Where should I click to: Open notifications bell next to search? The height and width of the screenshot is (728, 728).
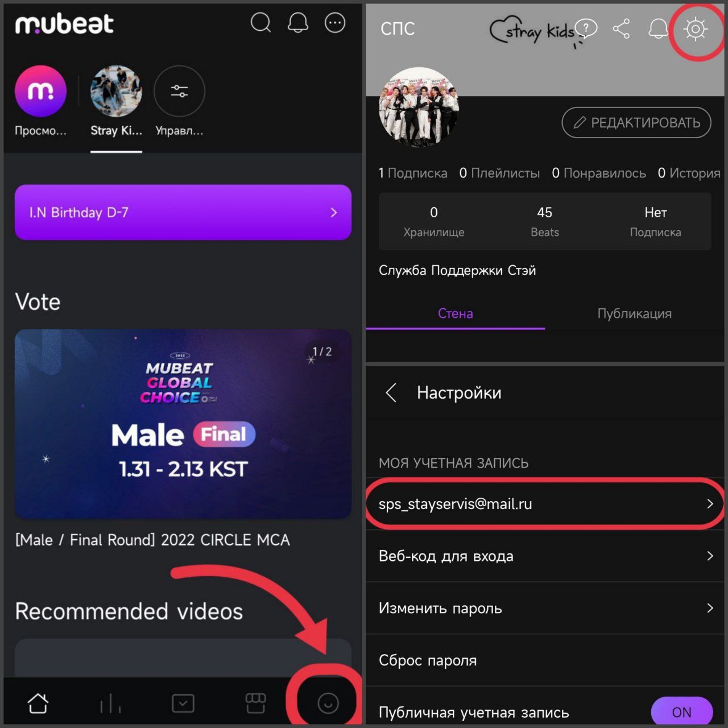click(298, 23)
